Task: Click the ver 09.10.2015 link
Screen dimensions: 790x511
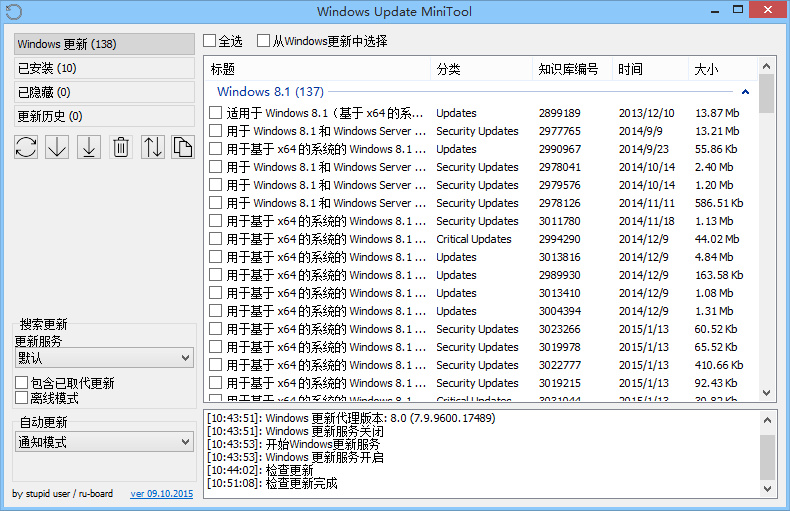Action: [162, 494]
